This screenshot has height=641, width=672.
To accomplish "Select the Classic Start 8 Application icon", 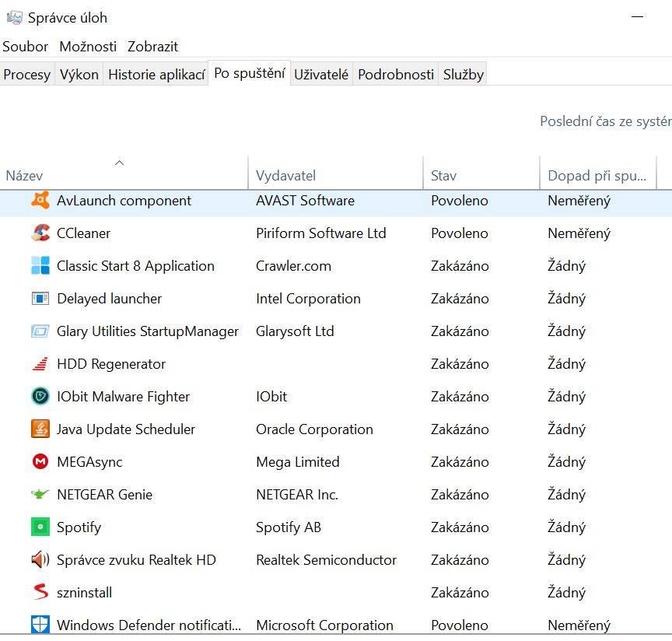I will tap(40, 265).
